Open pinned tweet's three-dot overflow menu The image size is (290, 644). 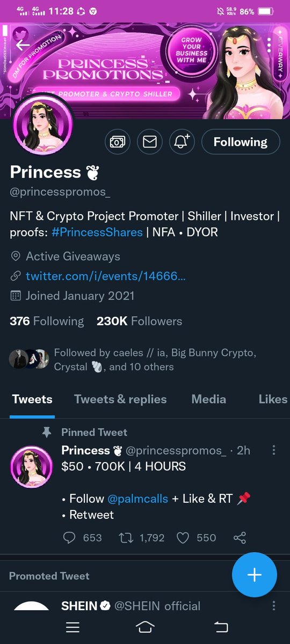coord(274,450)
